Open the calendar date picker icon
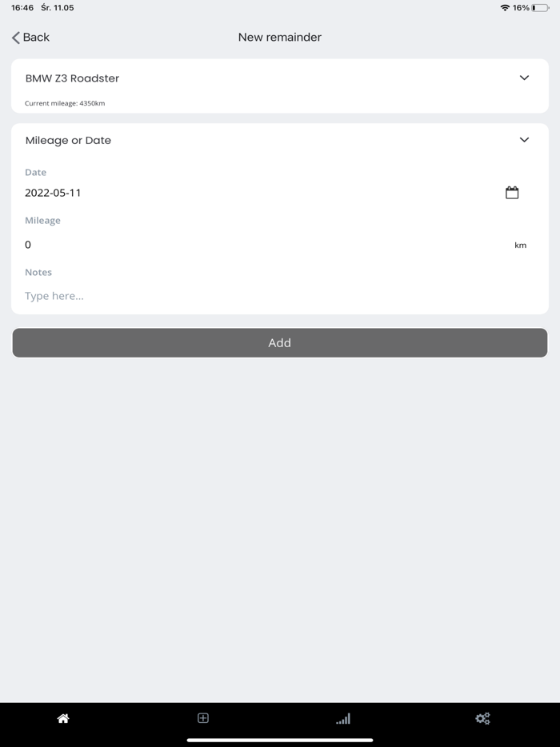 pos(512,192)
